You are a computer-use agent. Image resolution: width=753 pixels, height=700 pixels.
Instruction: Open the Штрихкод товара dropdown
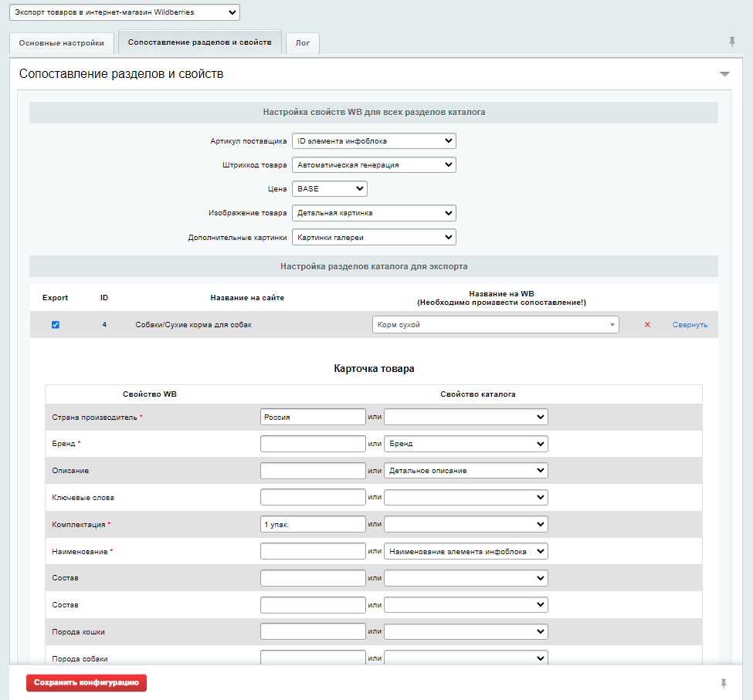374,165
